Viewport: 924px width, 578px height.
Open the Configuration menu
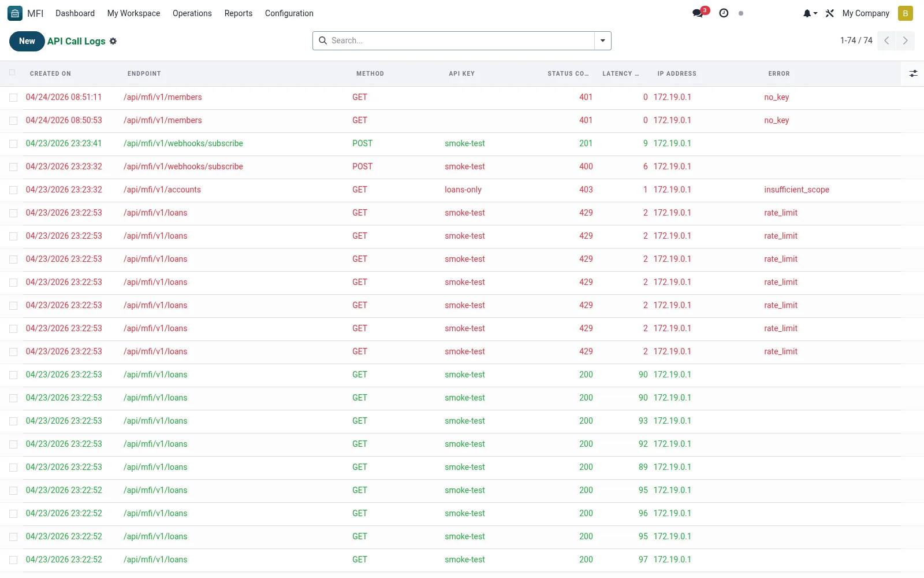pos(289,13)
